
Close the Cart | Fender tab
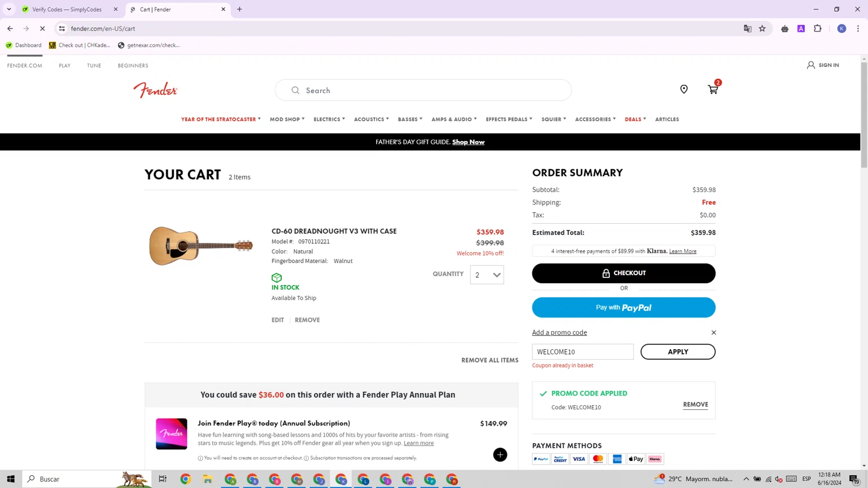pyautogui.click(x=223, y=9)
